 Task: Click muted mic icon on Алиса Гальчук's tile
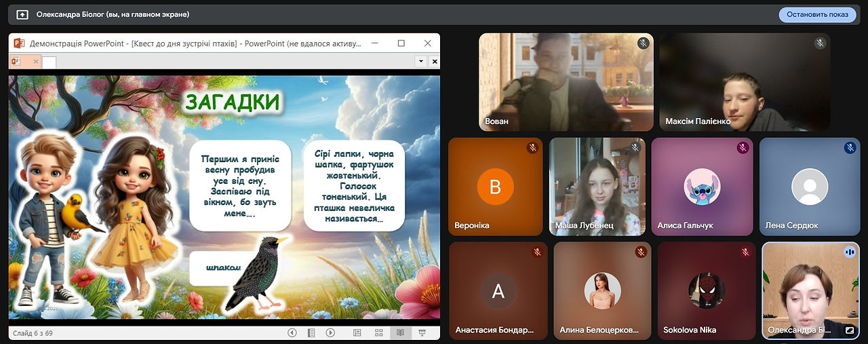pos(743,147)
